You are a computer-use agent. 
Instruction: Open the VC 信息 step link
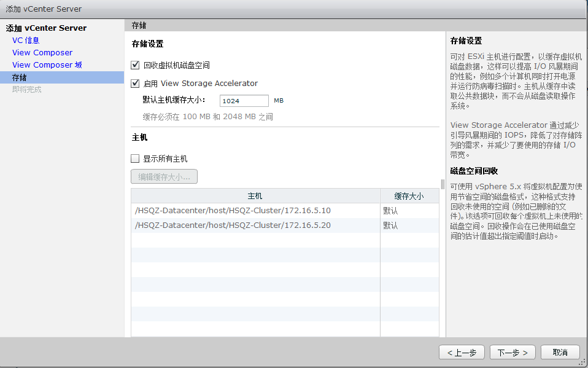26,41
